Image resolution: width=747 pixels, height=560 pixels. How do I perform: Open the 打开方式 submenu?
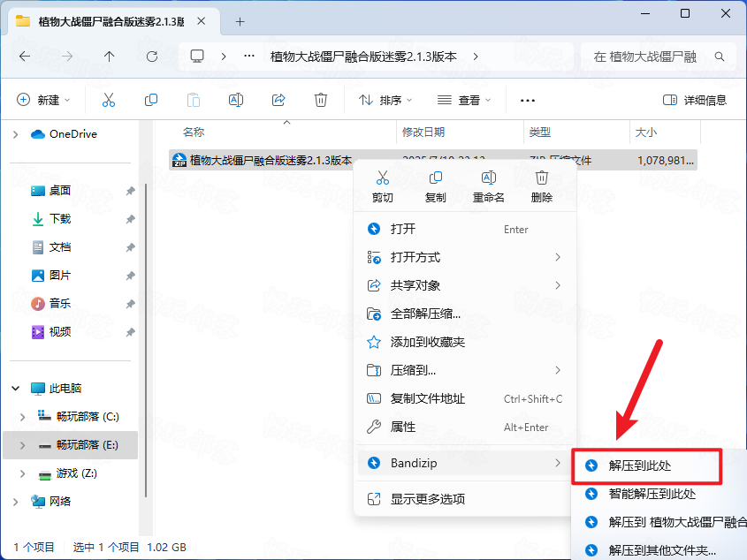click(465, 257)
